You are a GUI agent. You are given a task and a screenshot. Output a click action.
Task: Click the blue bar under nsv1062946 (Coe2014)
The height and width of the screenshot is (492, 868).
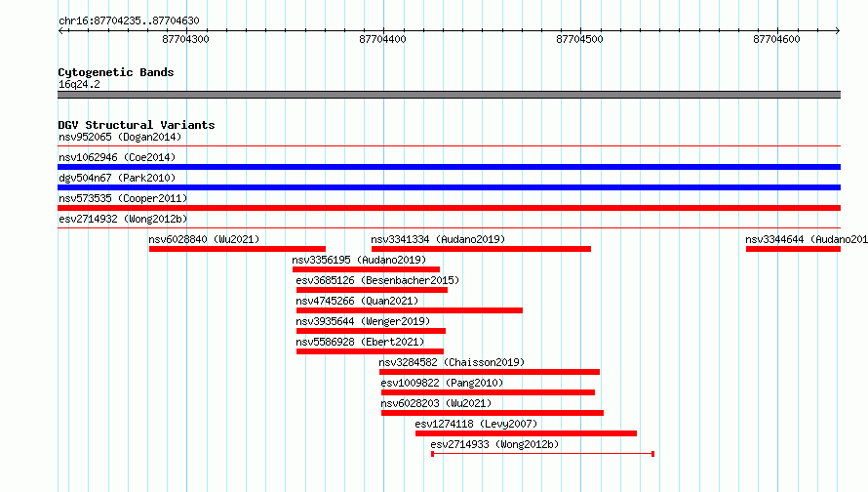(x=449, y=167)
